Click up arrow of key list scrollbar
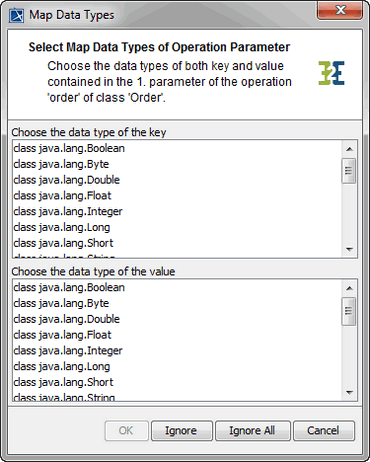 [349, 149]
